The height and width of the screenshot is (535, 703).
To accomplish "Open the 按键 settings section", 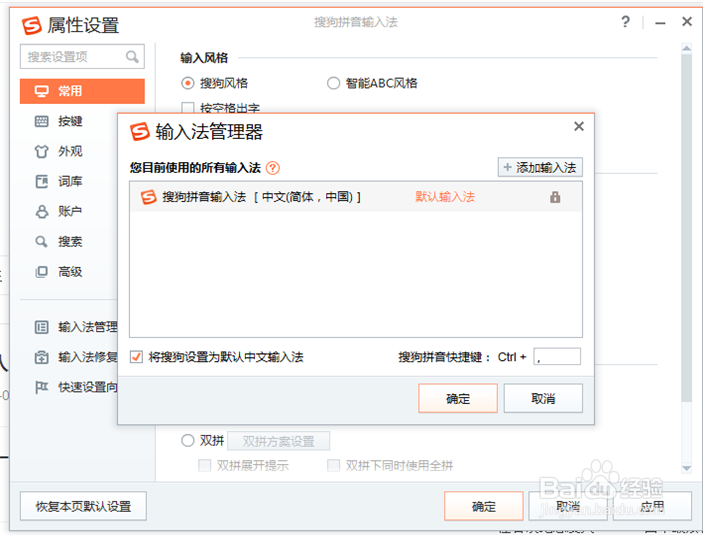I will point(70,121).
